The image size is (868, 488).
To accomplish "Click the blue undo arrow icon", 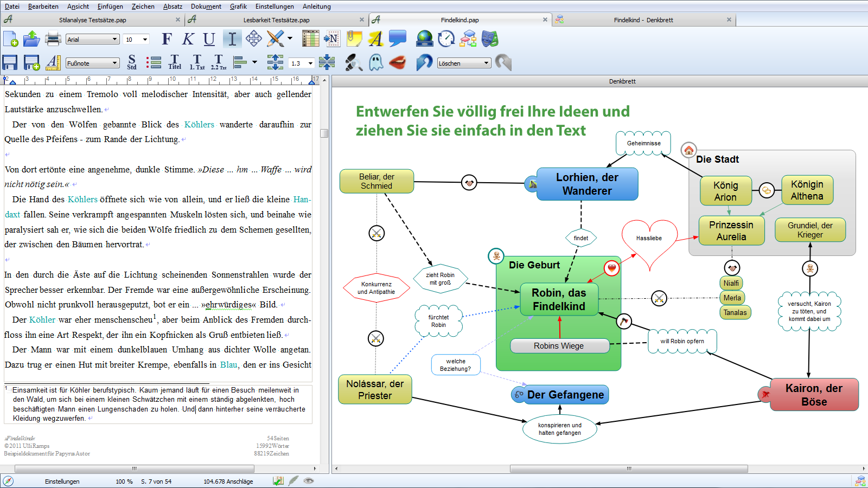I will point(424,63).
